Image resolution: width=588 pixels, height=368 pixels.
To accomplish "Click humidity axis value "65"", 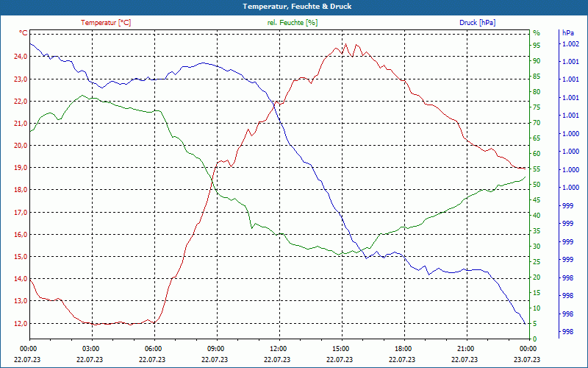I will coord(537,138).
